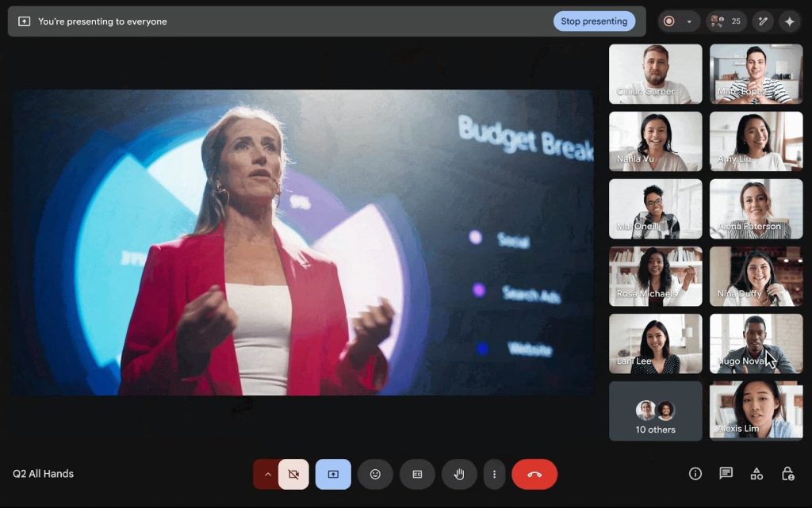Viewport: 812px width, 508px height.
Task: Click the recording indicator icon
Action: tap(669, 21)
